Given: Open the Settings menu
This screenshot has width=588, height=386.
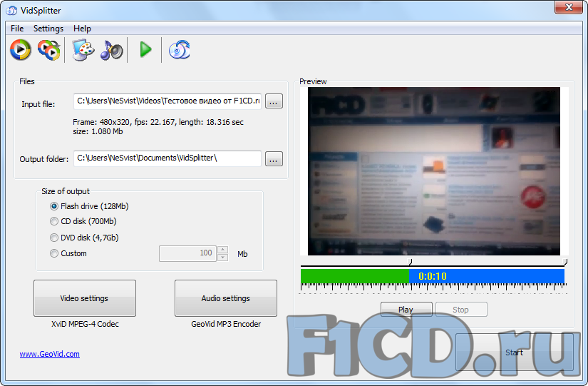Looking at the screenshot, I should 48,29.
